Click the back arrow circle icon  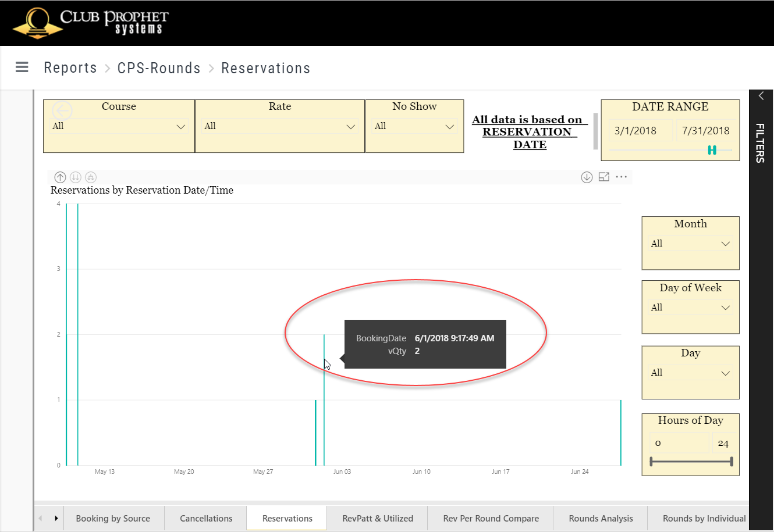coord(62,110)
